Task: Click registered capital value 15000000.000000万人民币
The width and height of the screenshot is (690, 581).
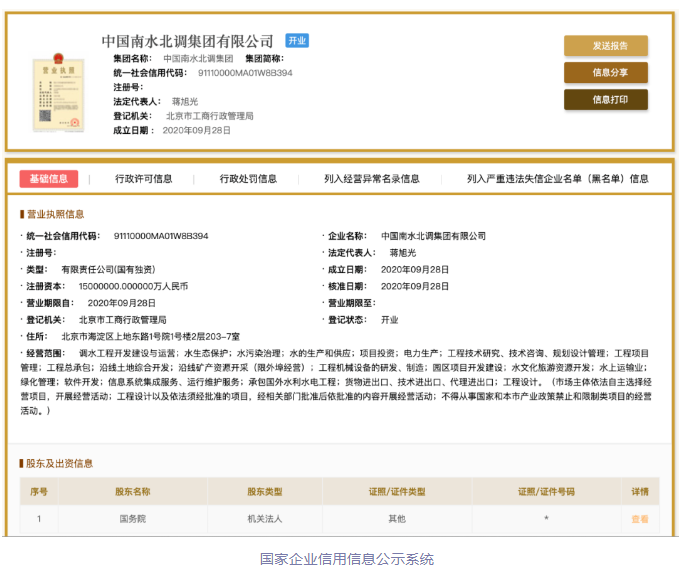Action: [133, 287]
